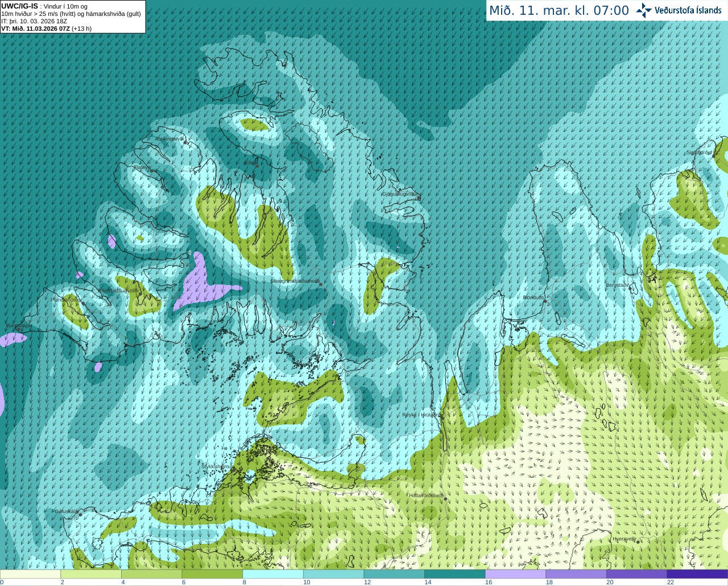Image resolution: width=728 pixels, height=586 pixels.
Task: Click the VT valid time line in legend box
Action: [46, 28]
